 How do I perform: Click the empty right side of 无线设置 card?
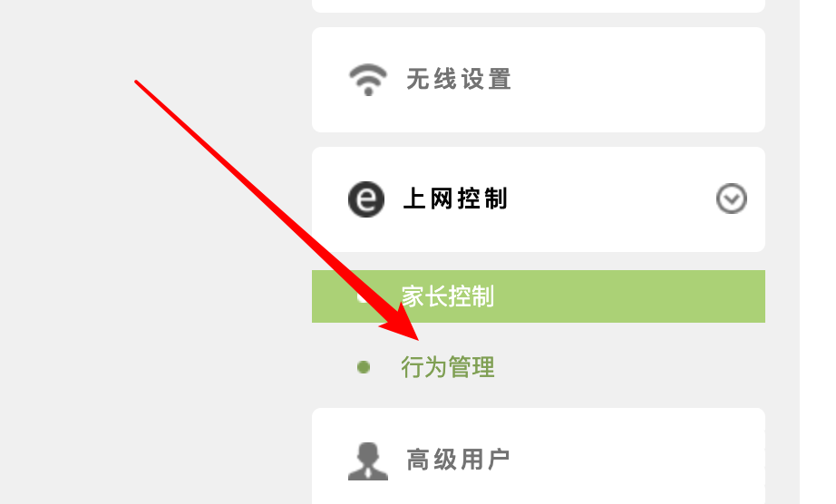pyautogui.click(x=640, y=80)
